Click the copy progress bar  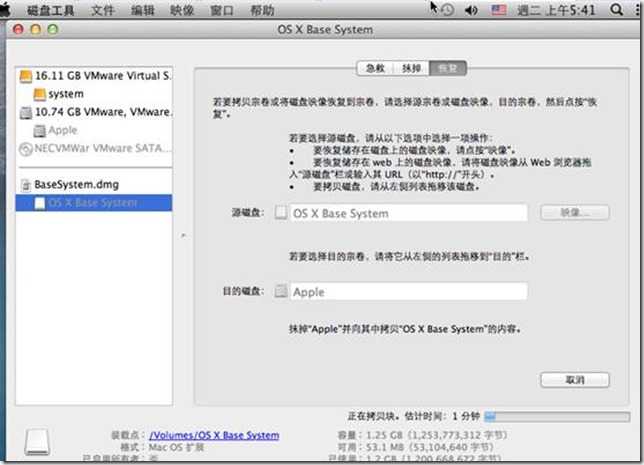pos(557,417)
